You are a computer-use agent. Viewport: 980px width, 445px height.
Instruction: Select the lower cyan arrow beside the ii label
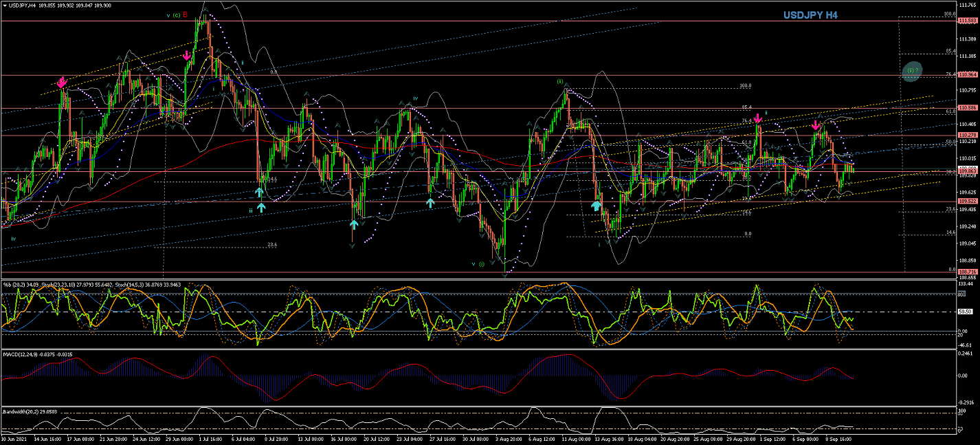tap(261, 207)
